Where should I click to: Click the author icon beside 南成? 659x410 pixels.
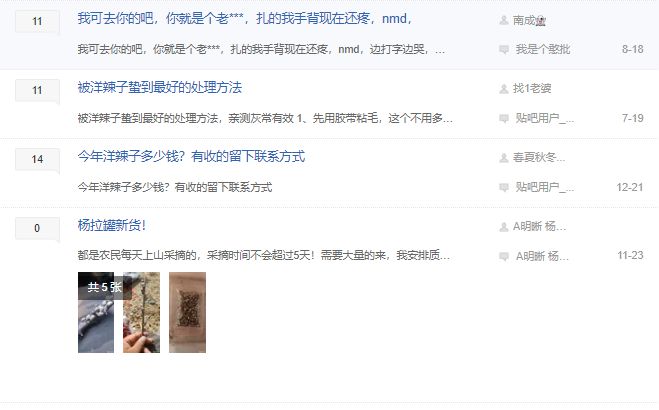click(503, 20)
